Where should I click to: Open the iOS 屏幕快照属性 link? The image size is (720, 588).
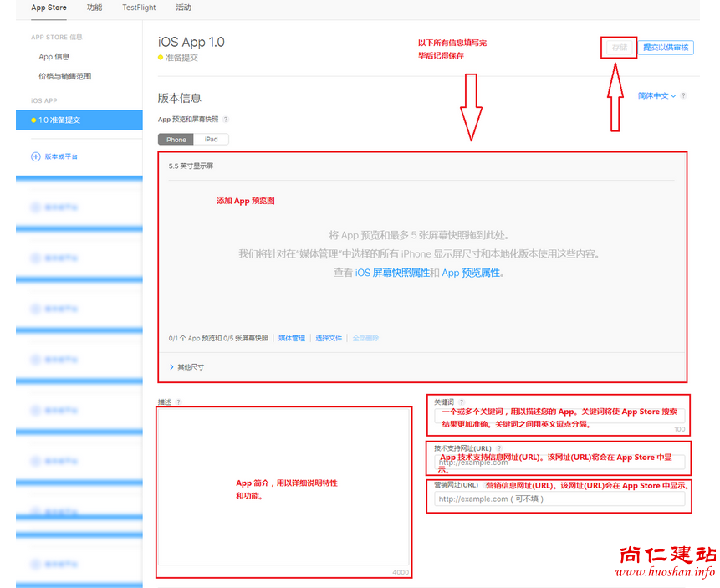(x=392, y=273)
